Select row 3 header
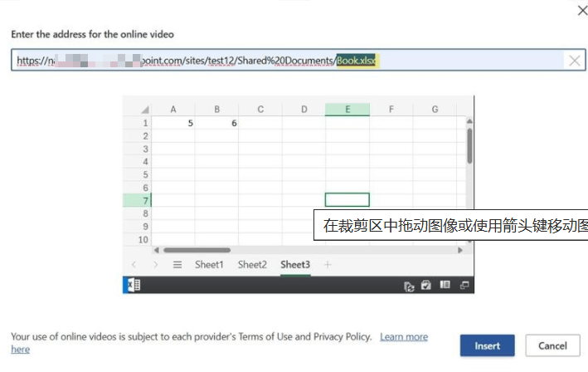This screenshot has width=588, height=372. (137, 149)
